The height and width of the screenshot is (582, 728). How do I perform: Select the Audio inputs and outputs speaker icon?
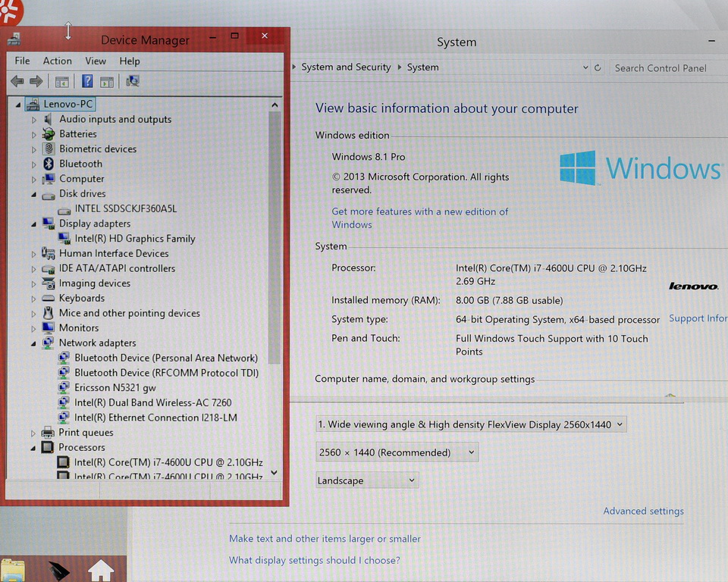coord(48,119)
